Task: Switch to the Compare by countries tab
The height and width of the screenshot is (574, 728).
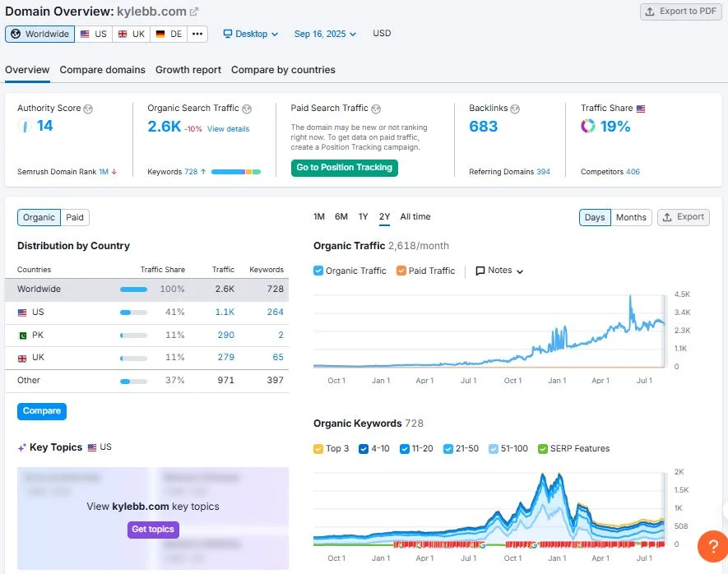Action: click(283, 70)
